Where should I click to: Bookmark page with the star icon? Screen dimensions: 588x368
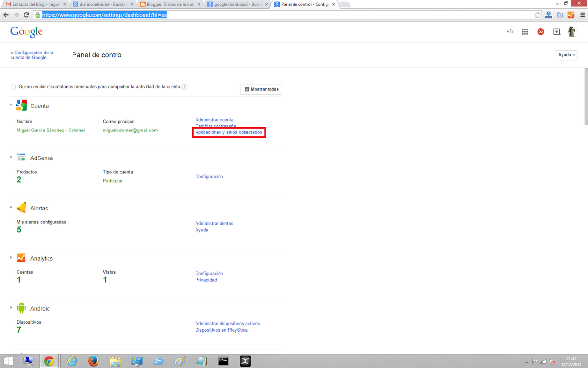click(x=538, y=15)
